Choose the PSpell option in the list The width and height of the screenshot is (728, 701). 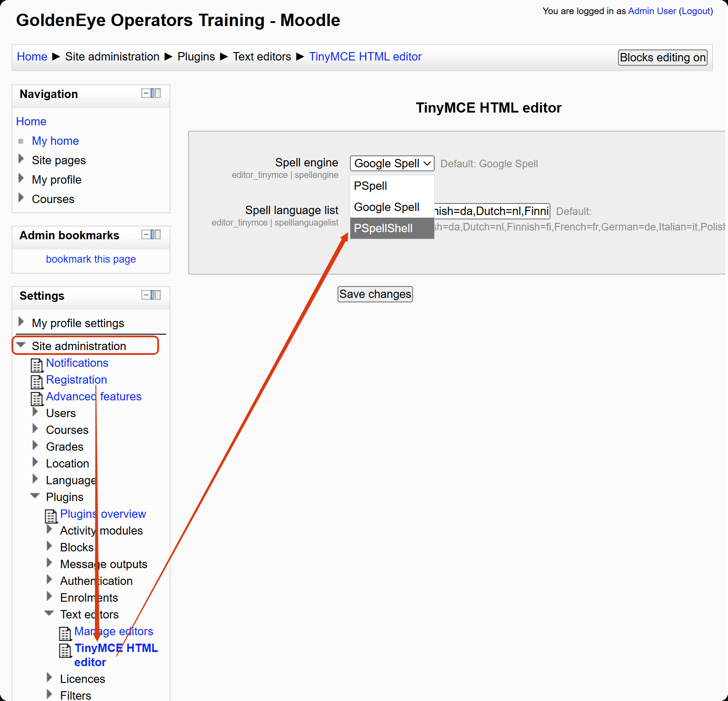(370, 186)
